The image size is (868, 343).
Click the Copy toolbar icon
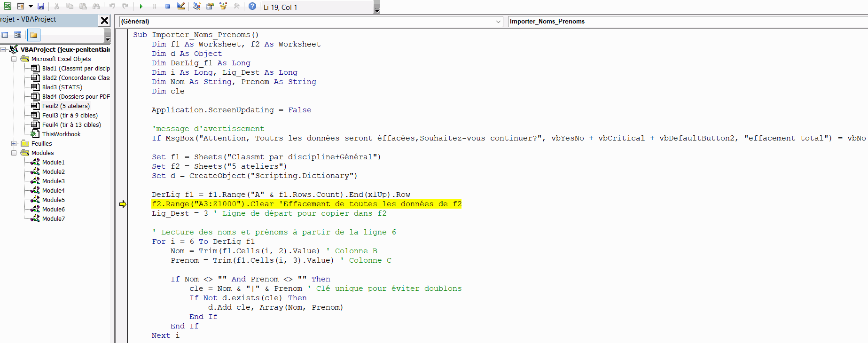pyautogui.click(x=70, y=6)
